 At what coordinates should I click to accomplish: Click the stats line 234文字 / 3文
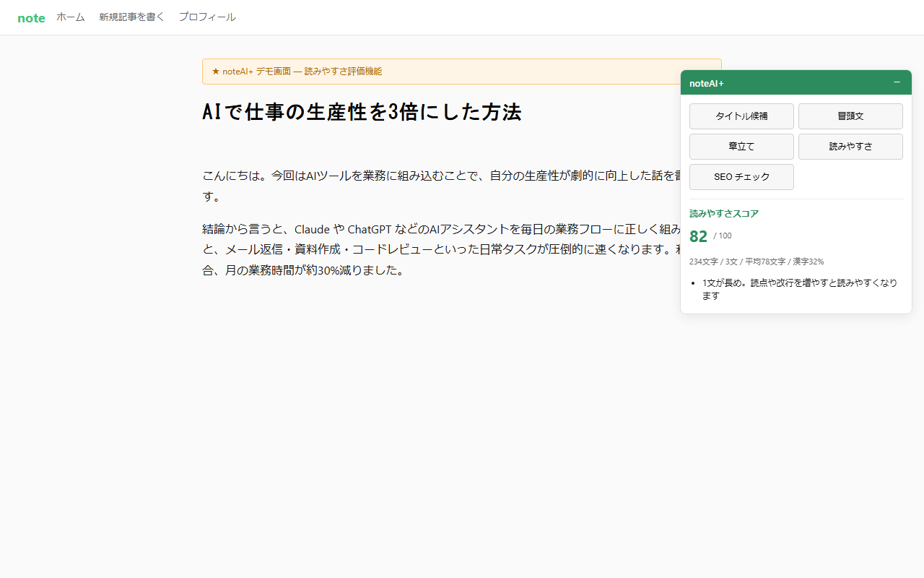click(757, 262)
